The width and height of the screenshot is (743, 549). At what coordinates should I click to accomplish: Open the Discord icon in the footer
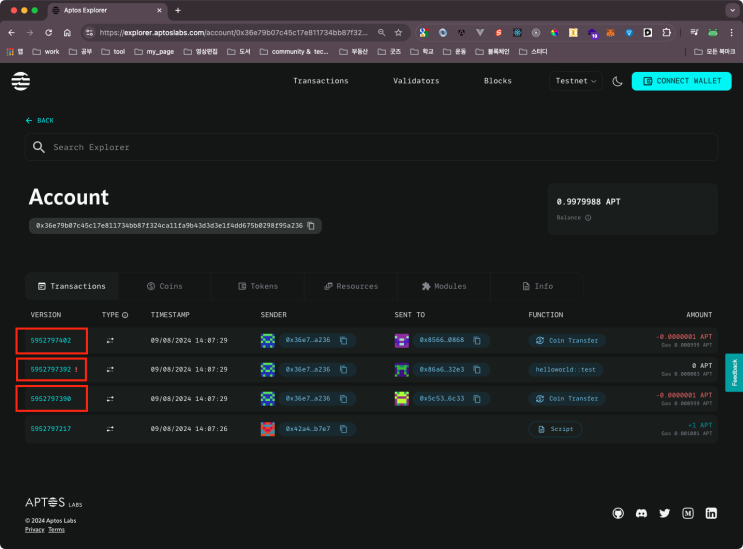pos(642,513)
